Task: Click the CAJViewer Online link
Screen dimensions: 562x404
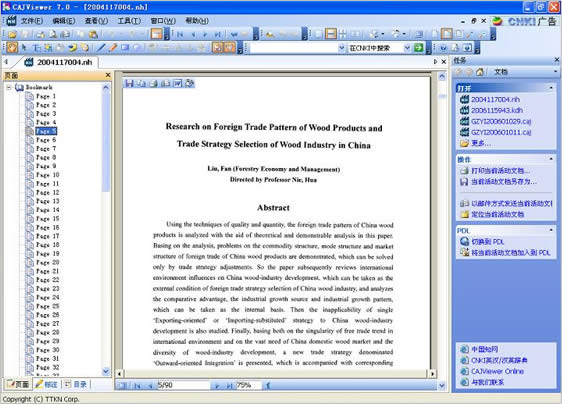Action: [x=497, y=371]
